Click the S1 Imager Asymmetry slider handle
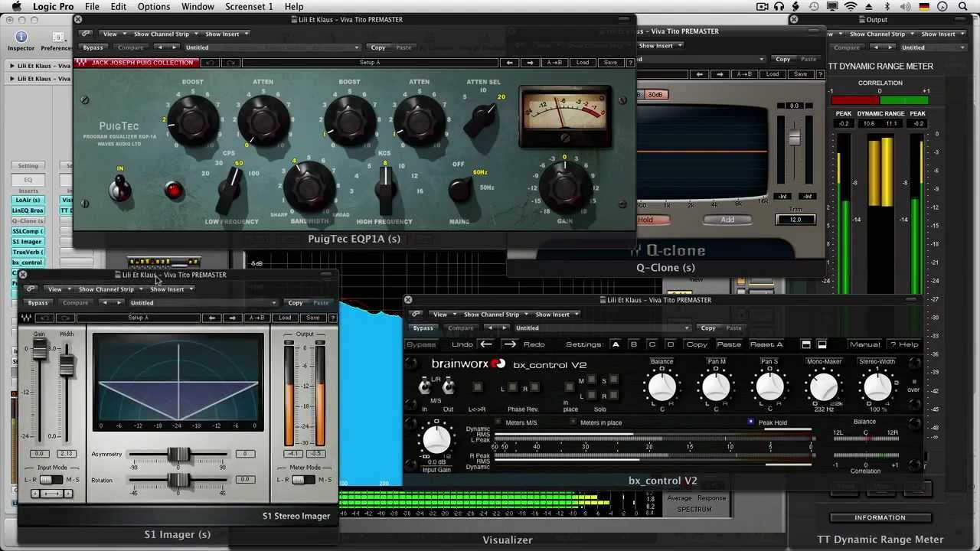This screenshot has width=980, height=551. point(178,455)
